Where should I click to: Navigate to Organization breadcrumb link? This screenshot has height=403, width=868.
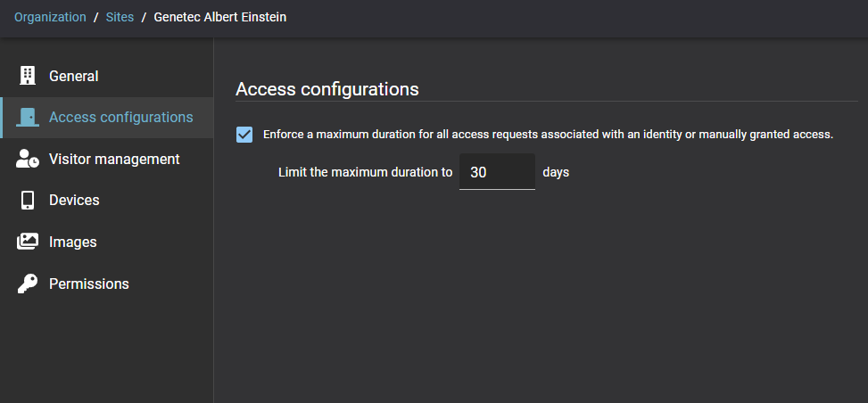(x=50, y=17)
